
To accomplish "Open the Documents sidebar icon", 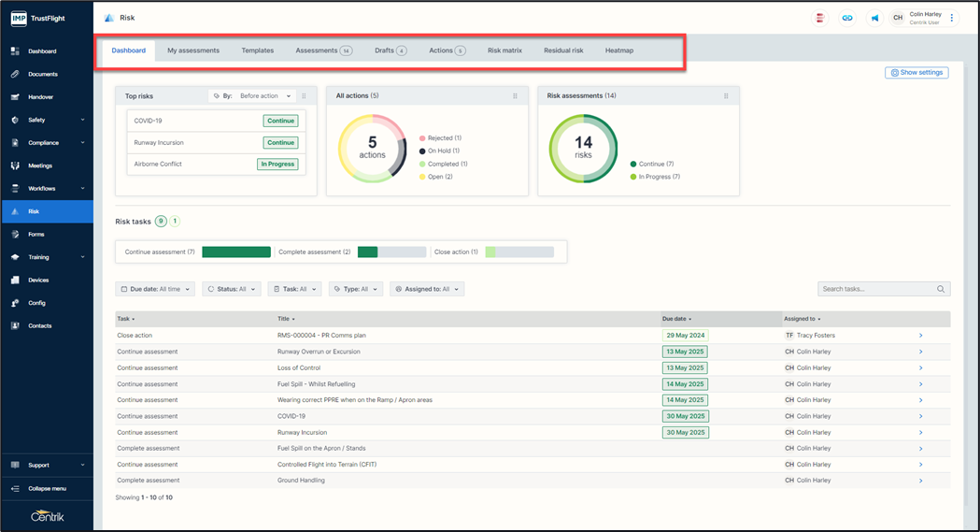I will click(15, 74).
